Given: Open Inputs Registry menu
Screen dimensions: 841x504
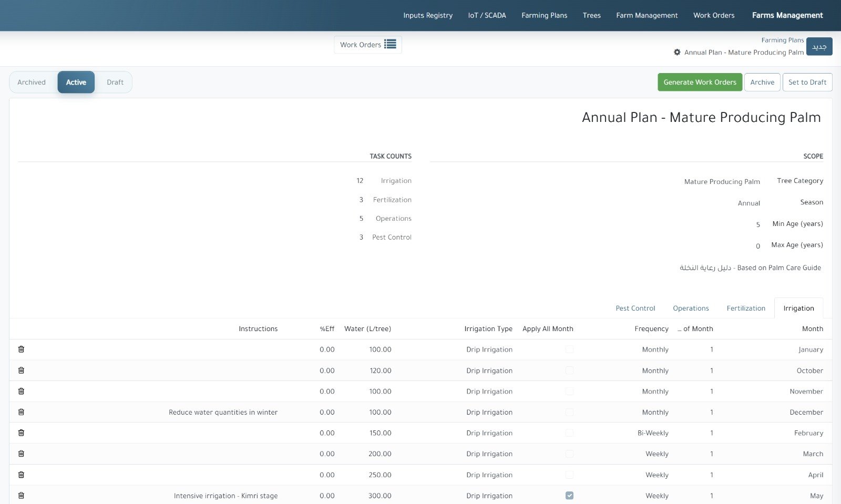Looking at the screenshot, I should point(428,15).
